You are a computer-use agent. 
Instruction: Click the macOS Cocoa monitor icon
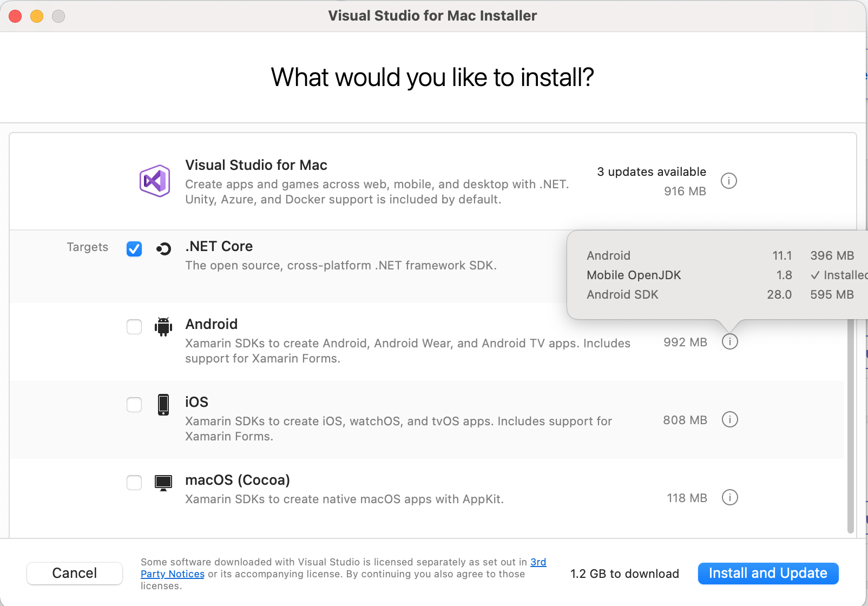click(x=163, y=483)
